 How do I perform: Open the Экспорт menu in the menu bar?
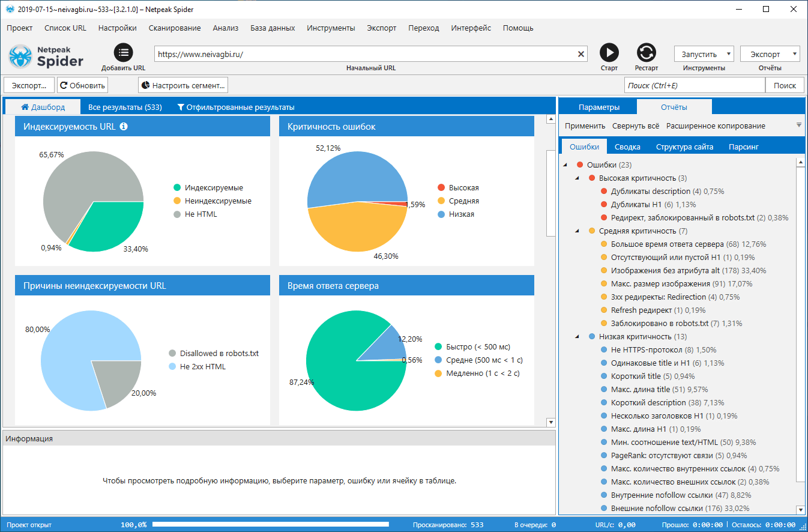pos(382,28)
